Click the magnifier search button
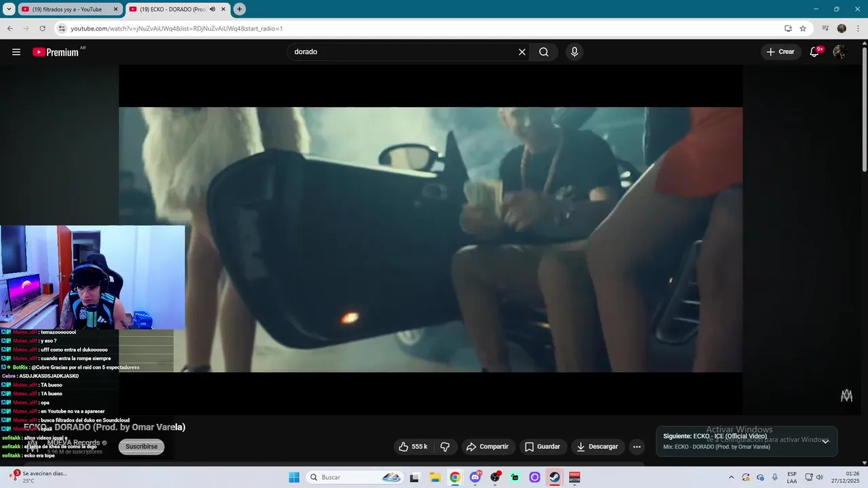The width and height of the screenshot is (868, 488). 544,52
